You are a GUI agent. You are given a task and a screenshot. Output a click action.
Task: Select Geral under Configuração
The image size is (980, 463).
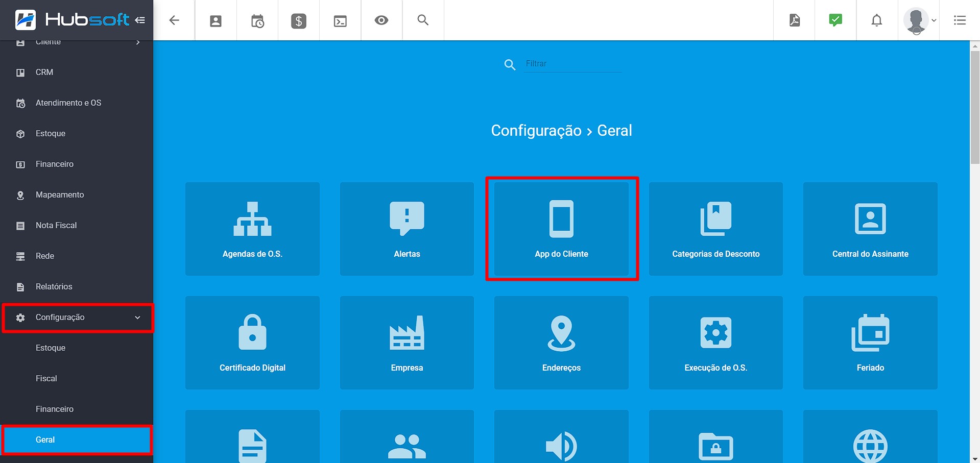point(77,440)
